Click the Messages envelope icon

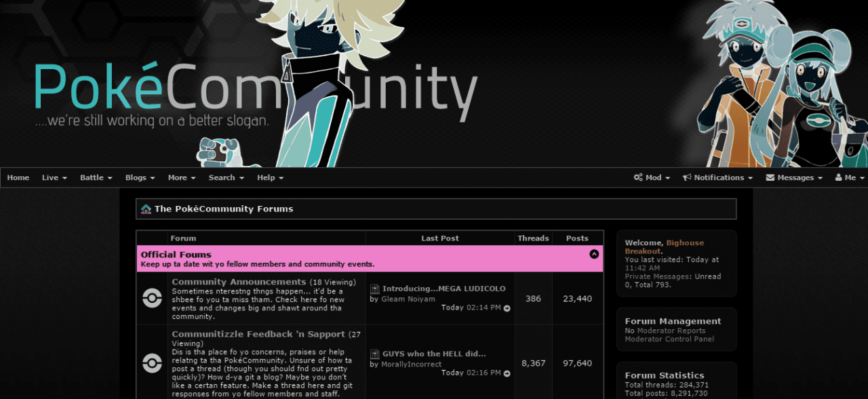(770, 177)
